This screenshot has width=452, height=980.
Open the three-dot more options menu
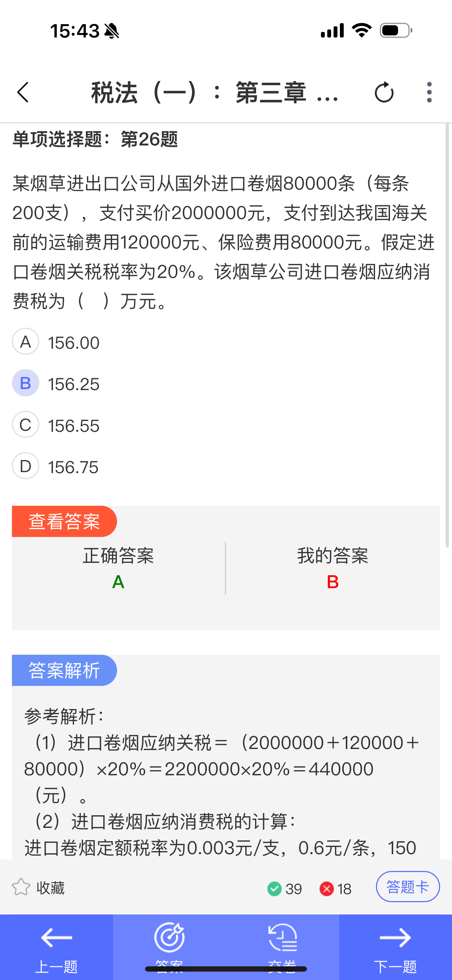click(429, 93)
